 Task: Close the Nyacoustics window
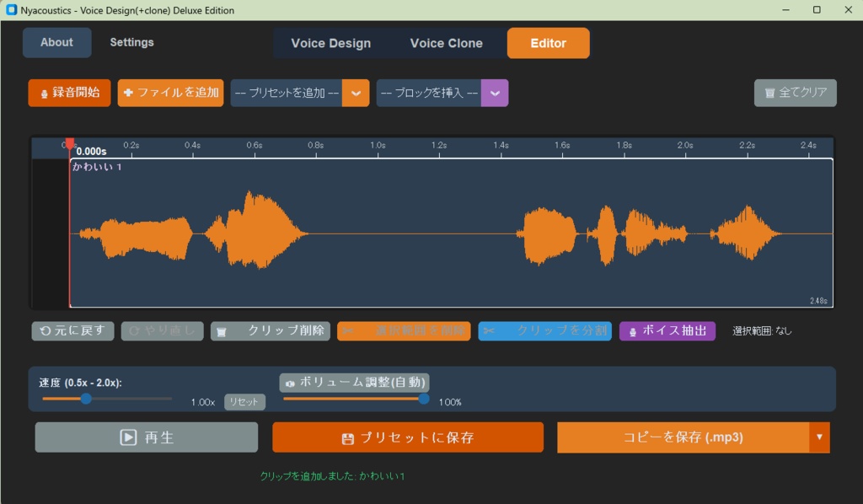(x=848, y=10)
